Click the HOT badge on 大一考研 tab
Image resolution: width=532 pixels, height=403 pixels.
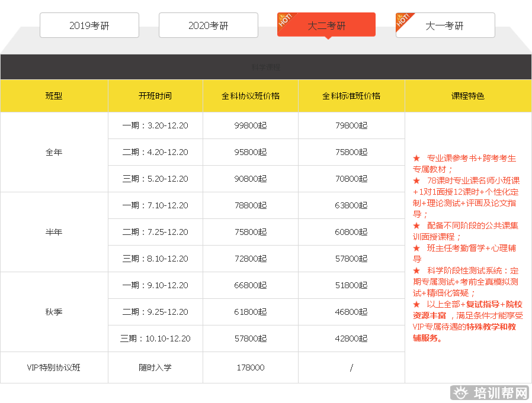click(x=405, y=21)
